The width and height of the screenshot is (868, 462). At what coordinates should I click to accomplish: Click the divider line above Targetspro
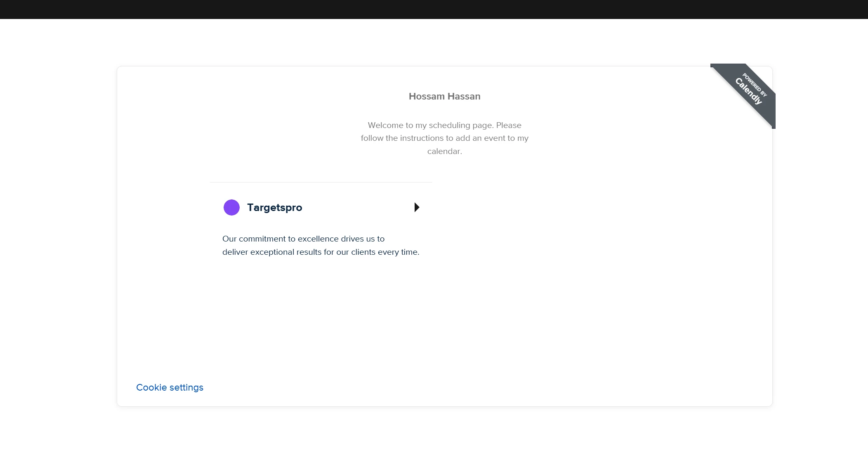pos(321,182)
